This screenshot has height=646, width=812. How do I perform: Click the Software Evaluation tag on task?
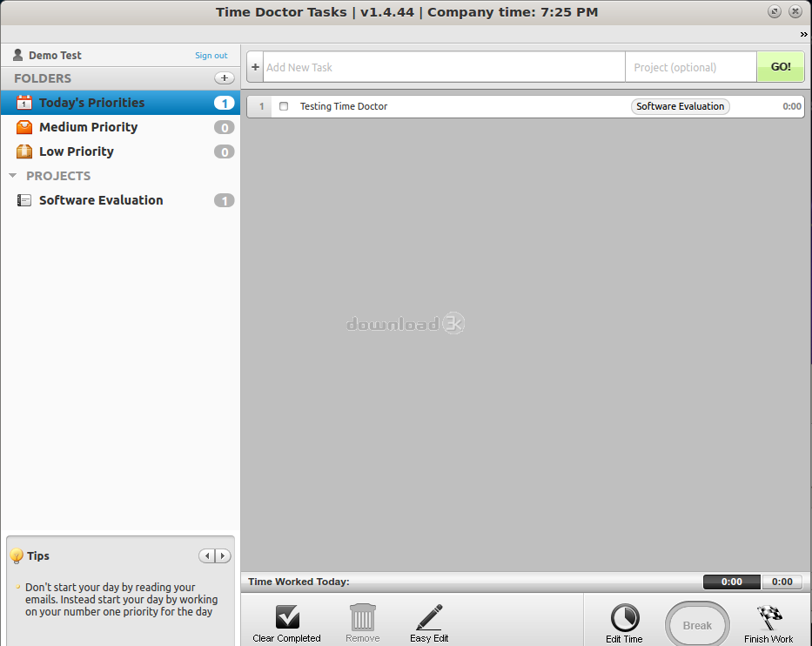(x=680, y=106)
